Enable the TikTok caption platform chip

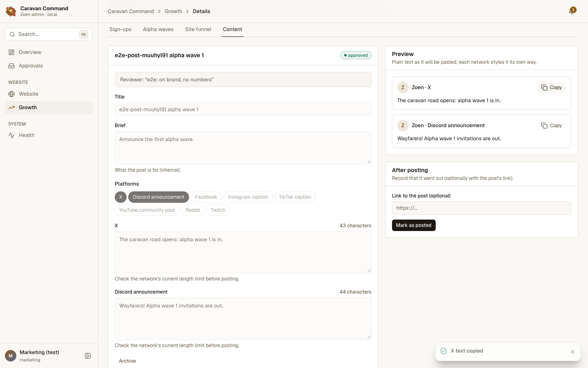point(295,197)
